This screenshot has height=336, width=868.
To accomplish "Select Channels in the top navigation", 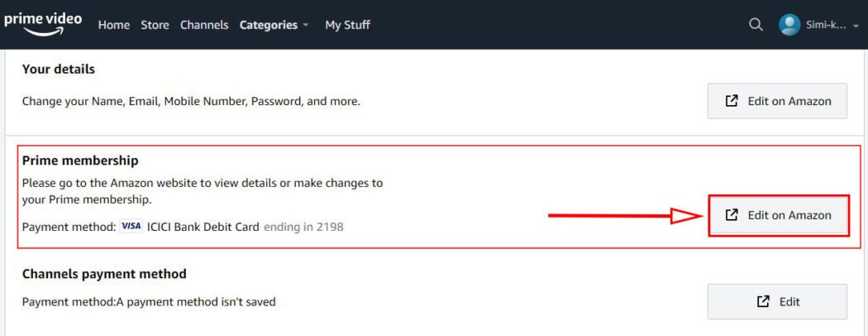I will pyautogui.click(x=204, y=25).
